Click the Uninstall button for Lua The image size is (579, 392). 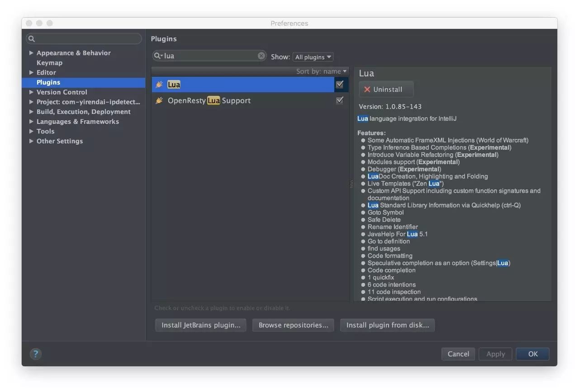386,90
